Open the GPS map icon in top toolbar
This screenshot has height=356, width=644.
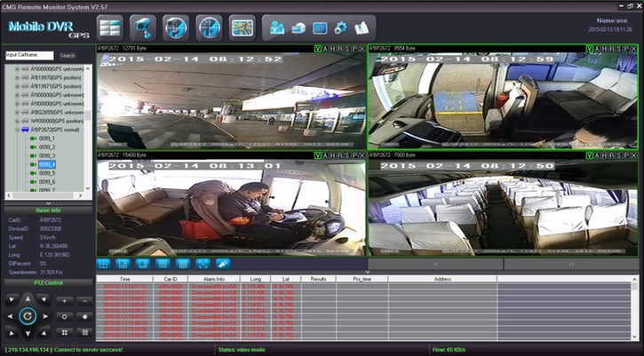242,26
